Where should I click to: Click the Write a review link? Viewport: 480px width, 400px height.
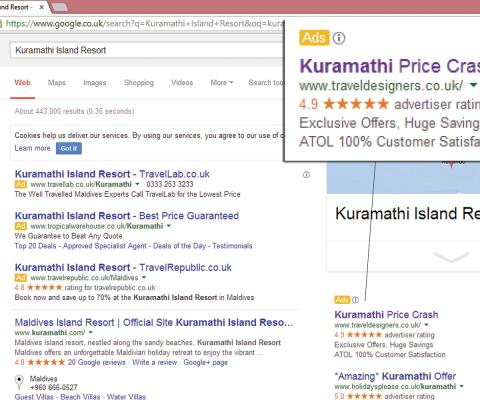(155, 362)
